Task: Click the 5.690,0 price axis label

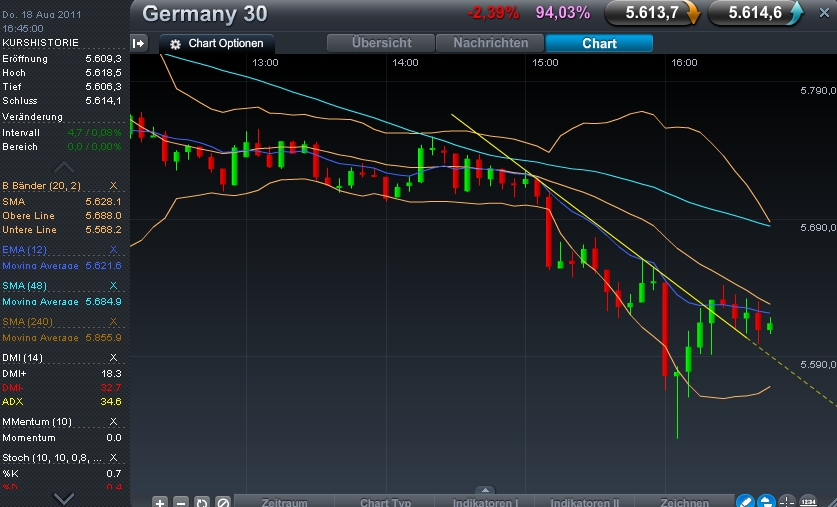Action: pyautogui.click(x=818, y=228)
